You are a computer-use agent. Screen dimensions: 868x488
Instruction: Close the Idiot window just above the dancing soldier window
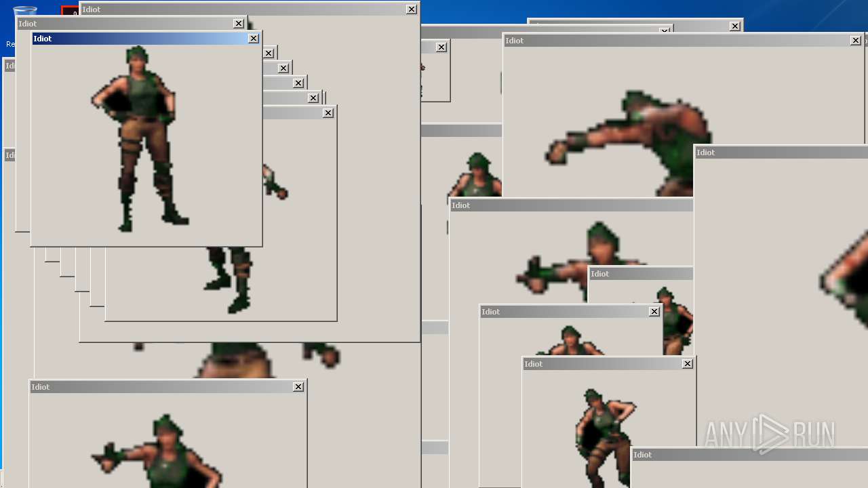(654, 312)
